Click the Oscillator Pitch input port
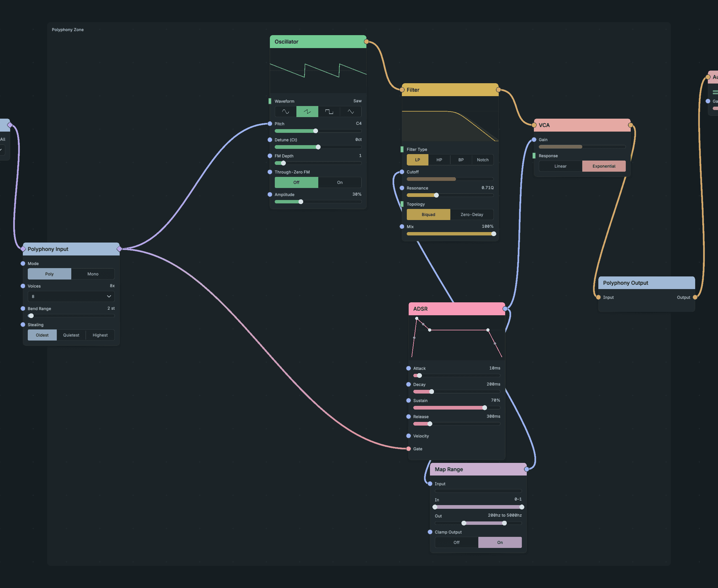This screenshot has width=718, height=588. [x=270, y=124]
